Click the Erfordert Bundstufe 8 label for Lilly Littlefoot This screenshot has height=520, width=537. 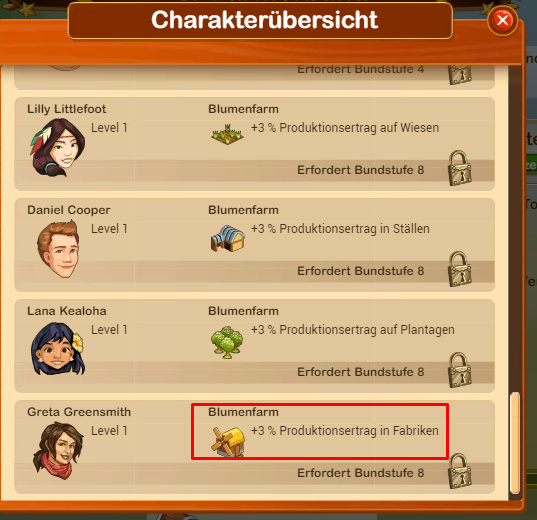(361, 170)
